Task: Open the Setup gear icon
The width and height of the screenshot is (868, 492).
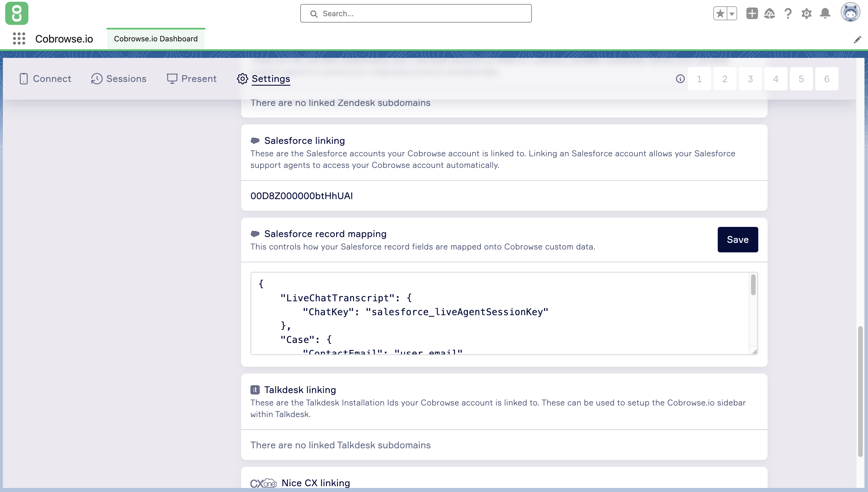Action: click(x=807, y=14)
